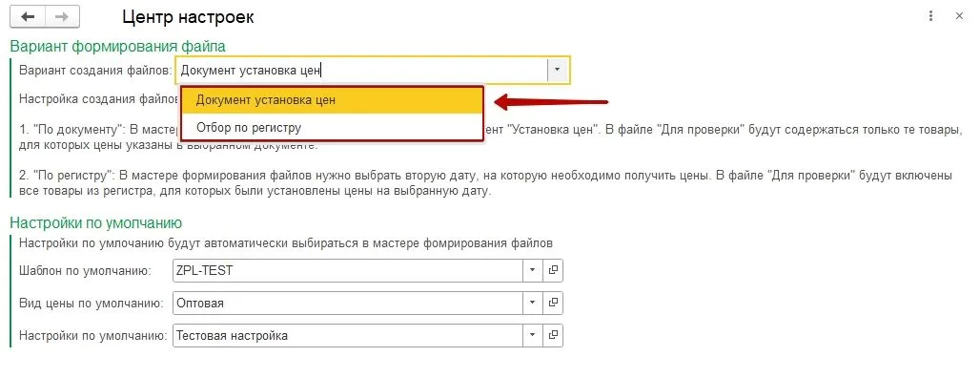The image size is (980, 378).
Task: Click the Вариант формирования файла heading
Action: pos(118,47)
